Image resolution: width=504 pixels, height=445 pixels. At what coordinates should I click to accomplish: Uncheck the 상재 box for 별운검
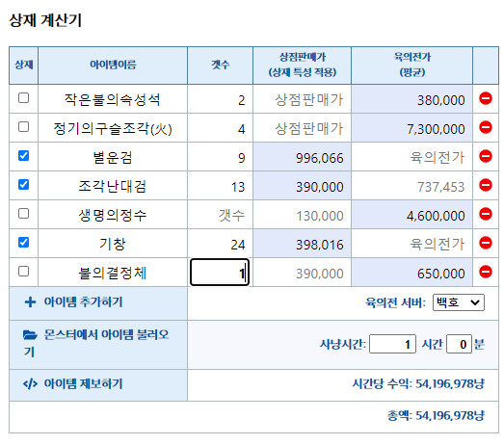coord(23,155)
